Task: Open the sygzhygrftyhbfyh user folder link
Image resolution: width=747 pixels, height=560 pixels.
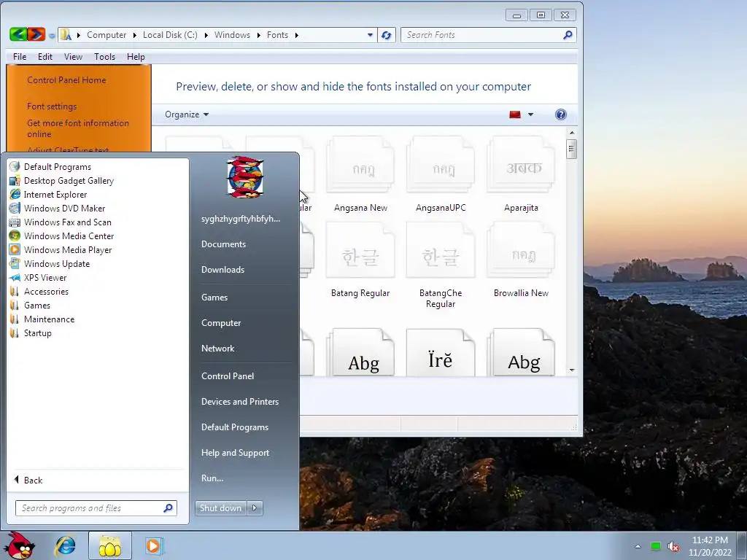Action: click(241, 219)
